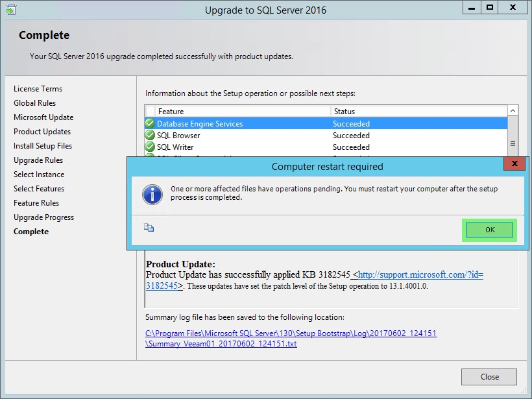
Task: Click Succeeded status of Database Engine Services
Action: coord(351,123)
